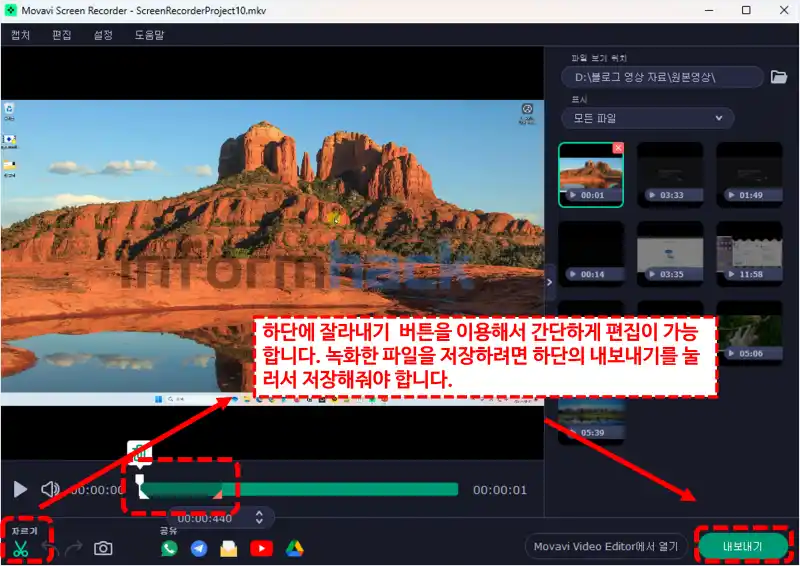The height and width of the screenshot is (566, 800).
Task: Open the 모든 파일 filter dropdown
Action: pos(647,118)
